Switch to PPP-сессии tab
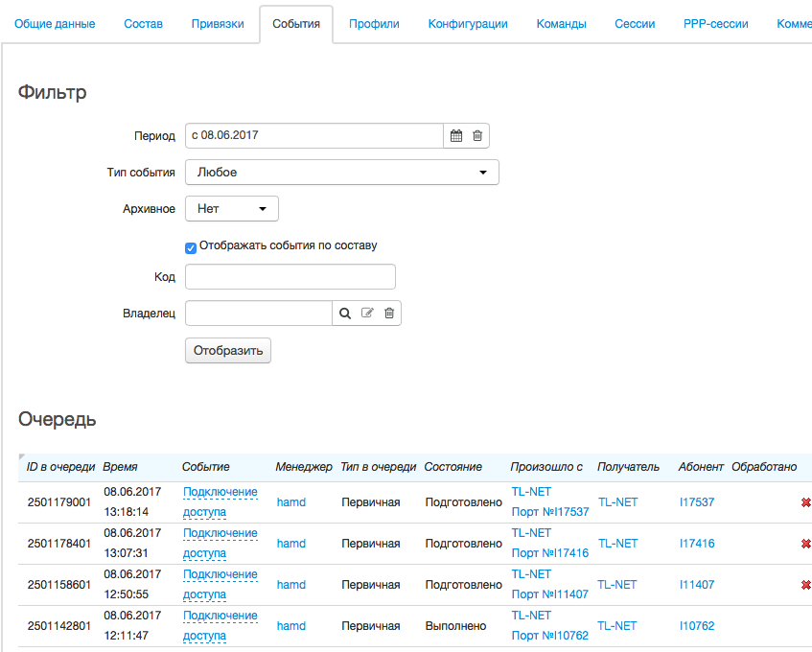 pos(716,24)
